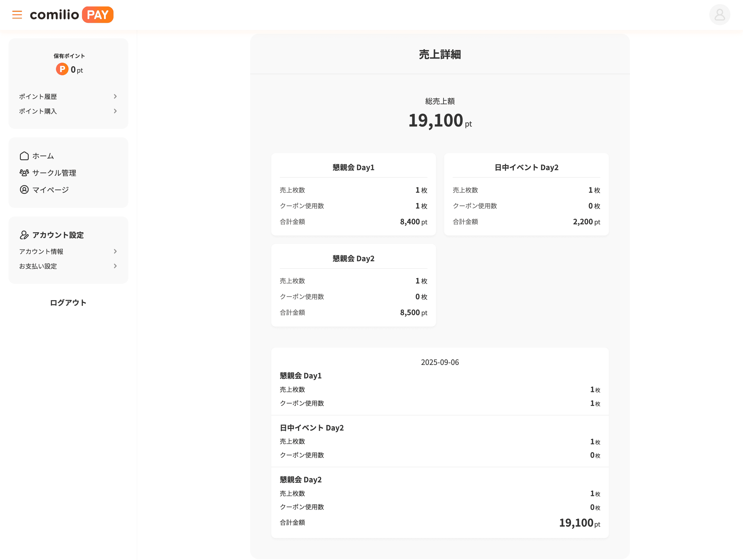Click the アカウント設定 key icon

[24, 235]
